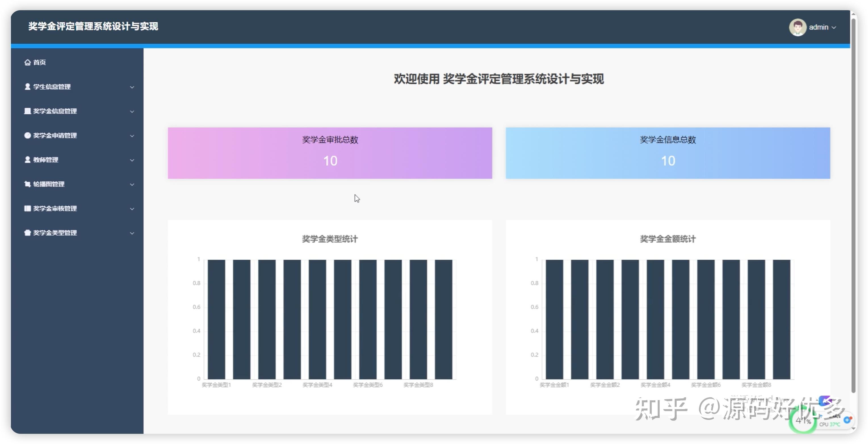Image resolution: width=868 pixels, height=444 pixels.
Task: Expand the 奖学金类型管理 submenu
Action: coord(131,233)
